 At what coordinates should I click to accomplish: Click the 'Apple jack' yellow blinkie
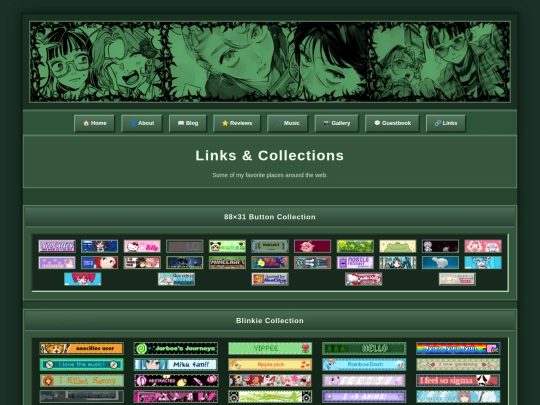click(x=270, y=364)
